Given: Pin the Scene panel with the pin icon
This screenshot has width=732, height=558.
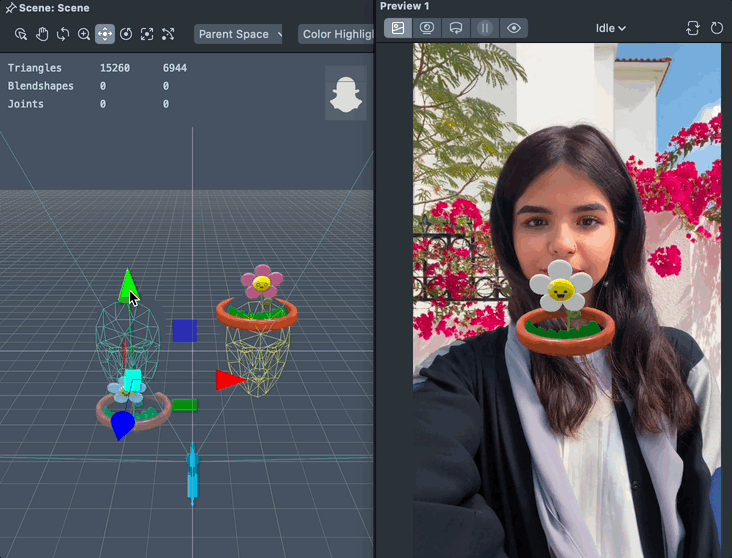Looking at the screenshot, I should [x=11, y=8].
